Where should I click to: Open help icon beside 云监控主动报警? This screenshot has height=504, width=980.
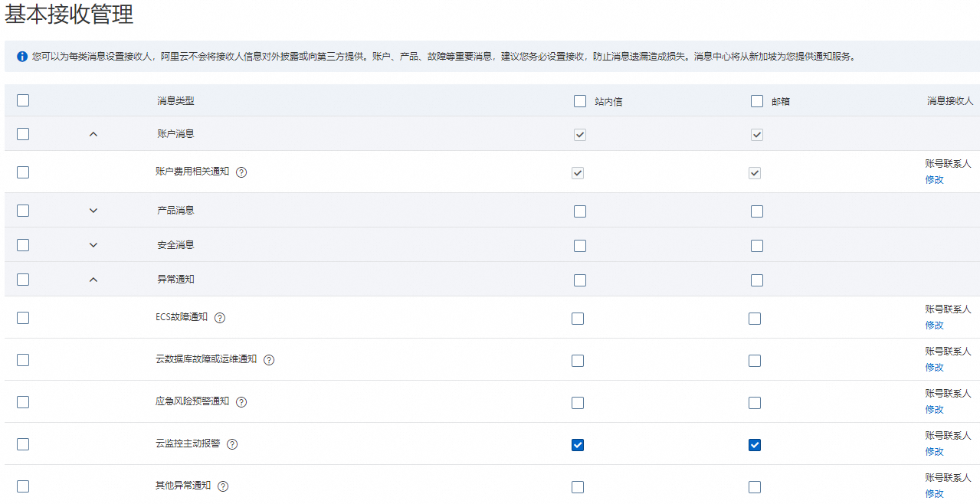tap(232, 444)
